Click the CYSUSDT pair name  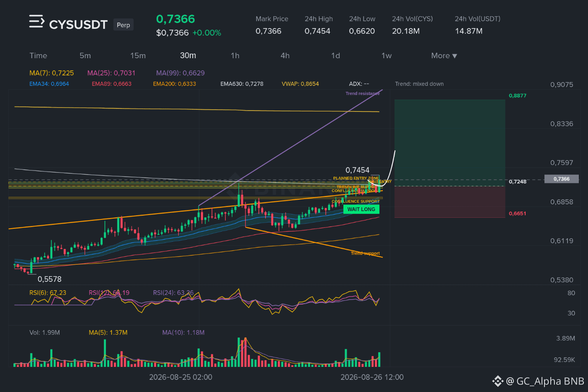click(78, 25)
